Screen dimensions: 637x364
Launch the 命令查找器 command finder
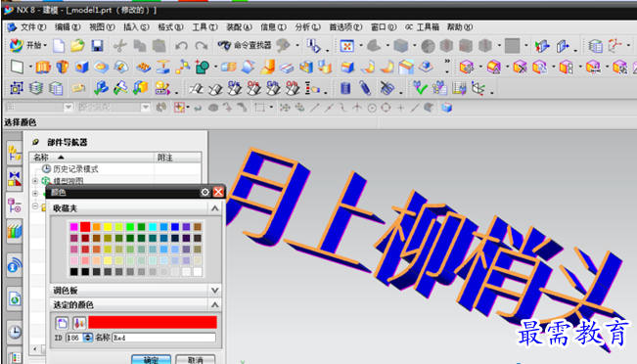tap(245, 45)
